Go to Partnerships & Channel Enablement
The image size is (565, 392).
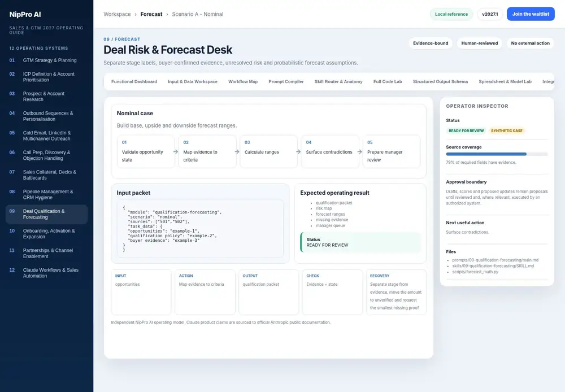[x=46, y=253]
